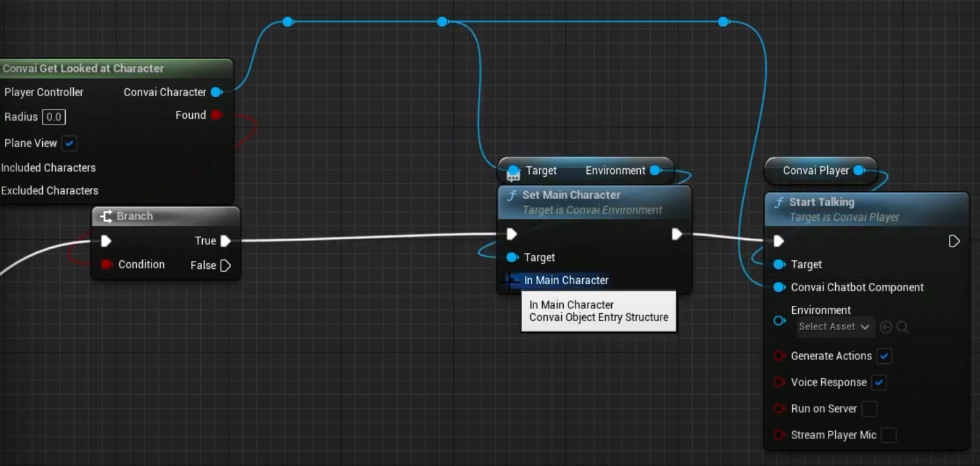Select the Start Talking node header
This screenshot has height=466, width=980.
pyautogui.click(x=867, y=209)
